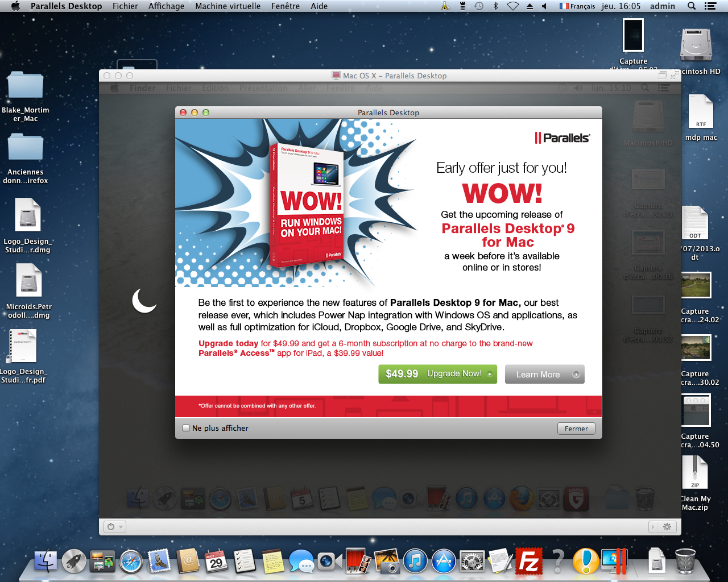Launch FileZilla from the Dock
Viewport: 728px width, 582px height.
(x=529, y=561)
